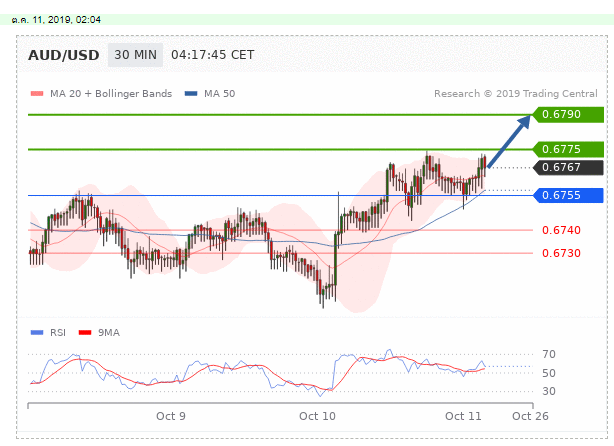
Task: Click the 30 MIN timeframe label
Action: tap(135, 55)
